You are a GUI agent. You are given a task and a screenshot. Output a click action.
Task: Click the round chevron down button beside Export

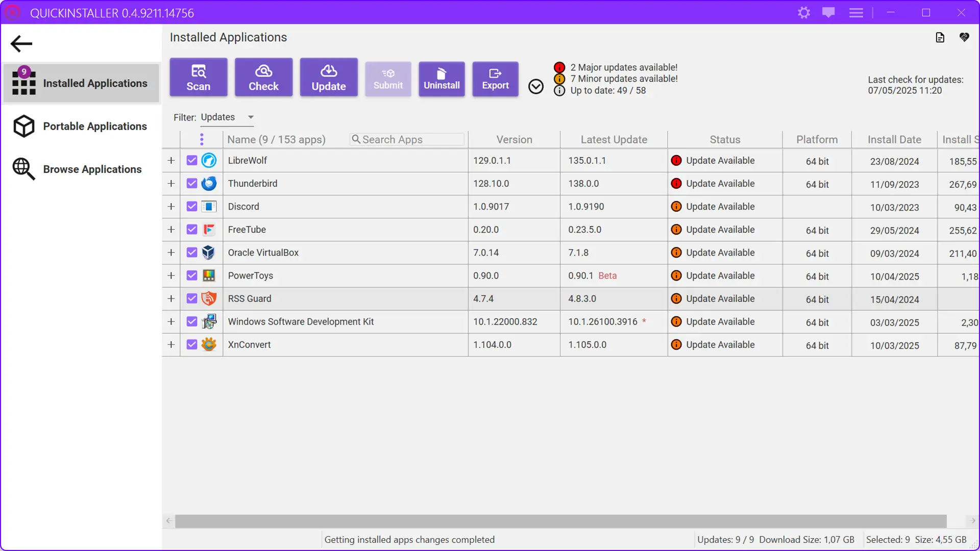tap(535, 87)
